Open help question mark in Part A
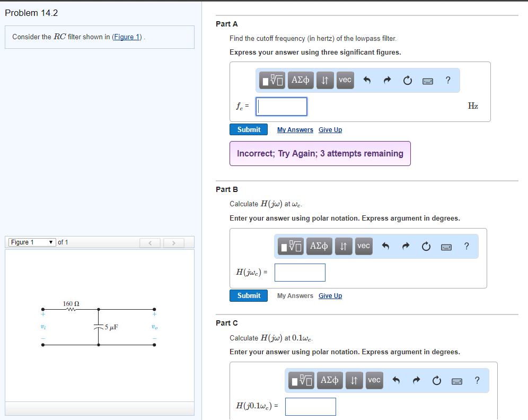 click(448, 80)
